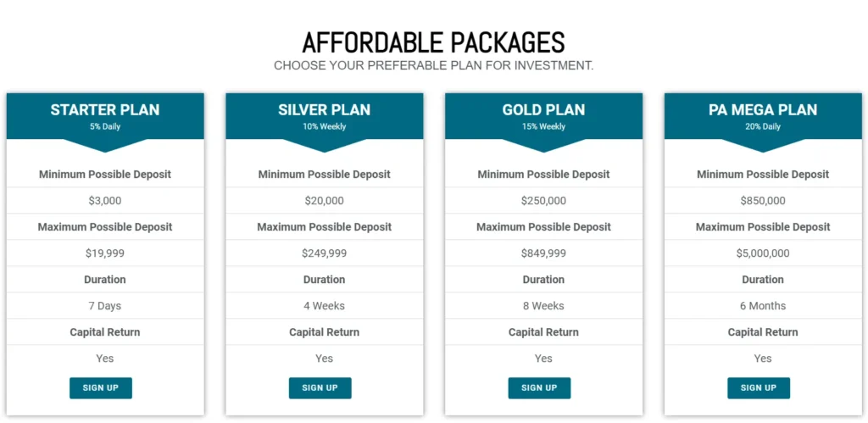The height and width of the screenshot is (423, 868).
Task: Click the Starter Plan header
Action: pos(105,110)
